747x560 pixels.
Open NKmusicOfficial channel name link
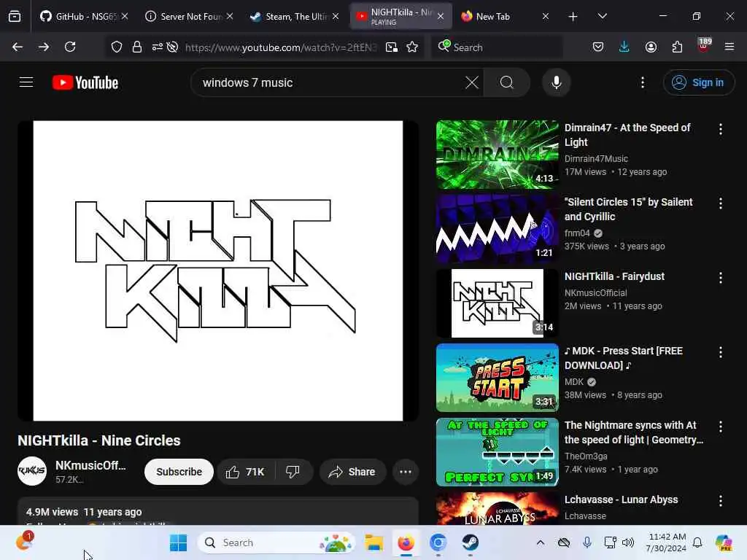point(90,465)
